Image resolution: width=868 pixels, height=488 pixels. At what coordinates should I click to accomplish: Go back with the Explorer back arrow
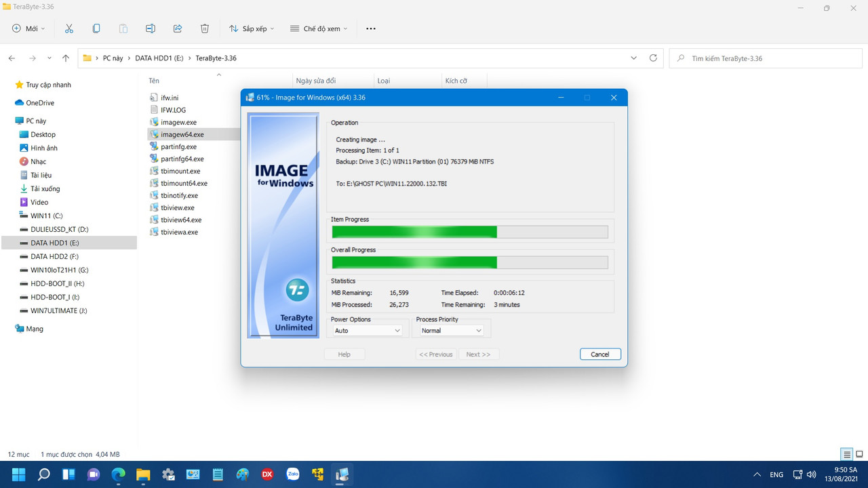[x=12, y=58]
